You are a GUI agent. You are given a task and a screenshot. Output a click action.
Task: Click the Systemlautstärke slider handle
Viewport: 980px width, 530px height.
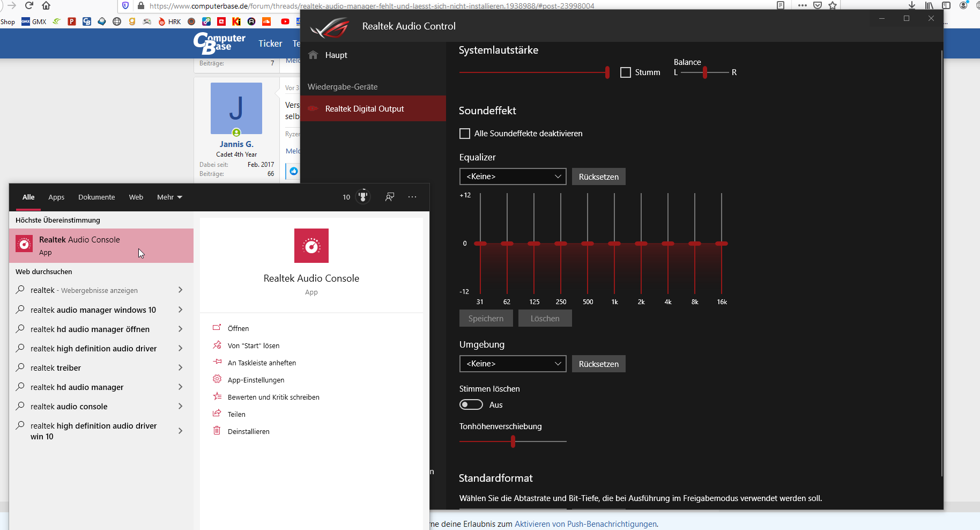(607, 72)
